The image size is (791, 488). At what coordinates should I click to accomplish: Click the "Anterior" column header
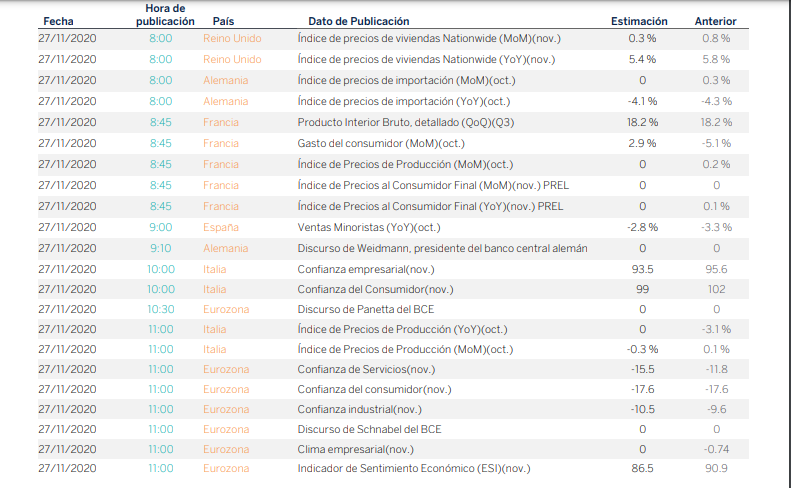click(x=716, y=21)
